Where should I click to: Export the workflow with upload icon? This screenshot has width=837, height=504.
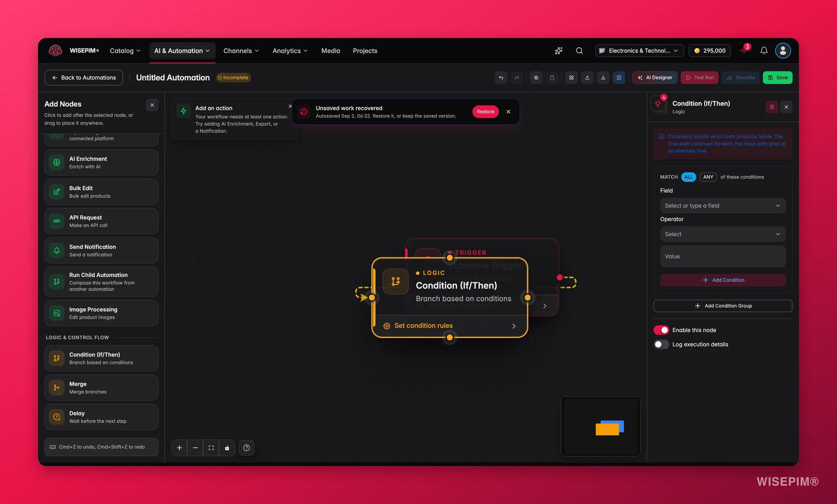[x=587, y=77]
